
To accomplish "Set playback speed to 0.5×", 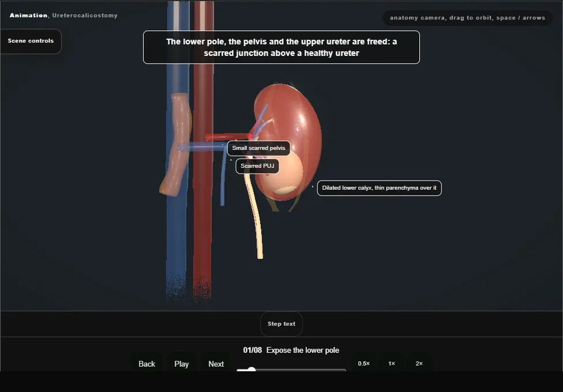I will pyautogui.click(x=364, y=363).
